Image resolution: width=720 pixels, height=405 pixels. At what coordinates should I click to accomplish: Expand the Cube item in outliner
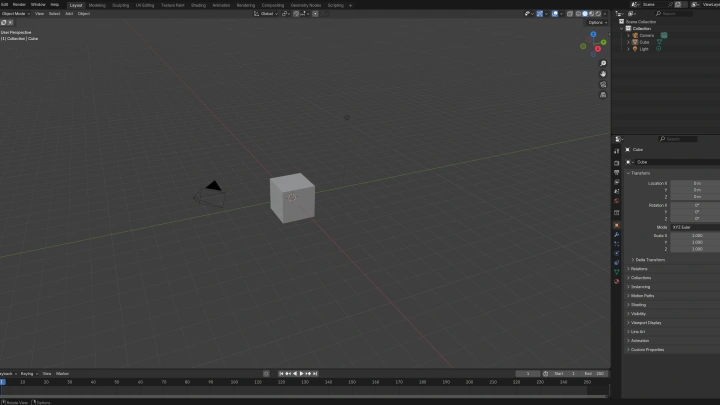coord(629,42)
